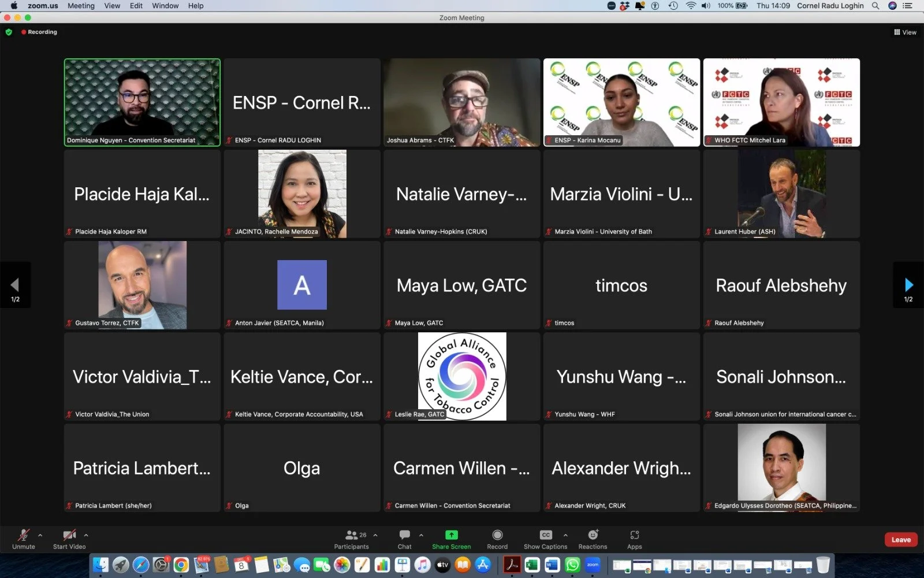Open the View layout menu
This screenshot has width=924, height=578.
pos(905,32)
